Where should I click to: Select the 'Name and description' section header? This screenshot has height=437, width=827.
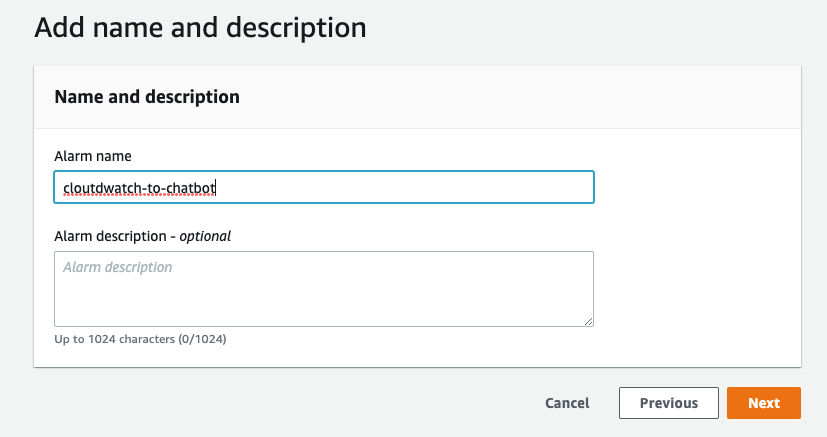[x=147, y=97]
